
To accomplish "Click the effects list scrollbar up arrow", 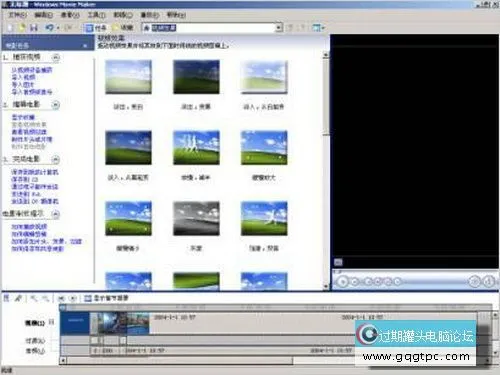I will tap(326, 55).
